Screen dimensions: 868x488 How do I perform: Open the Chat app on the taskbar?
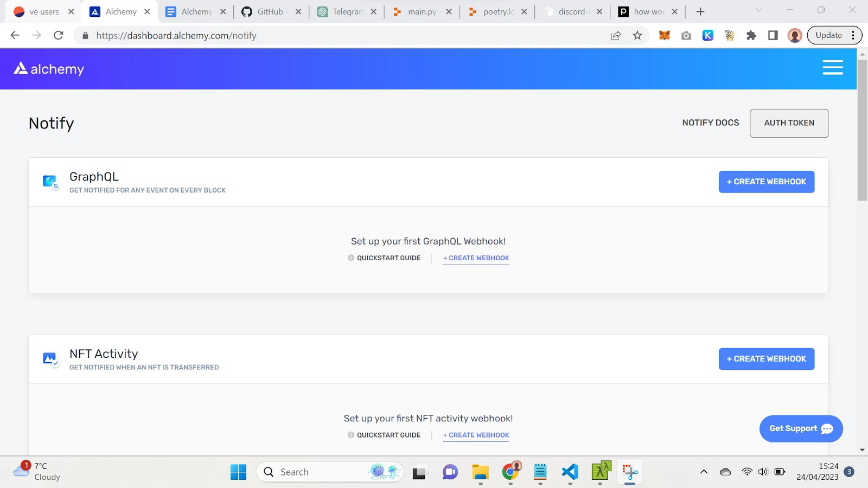tap(450, 472)
